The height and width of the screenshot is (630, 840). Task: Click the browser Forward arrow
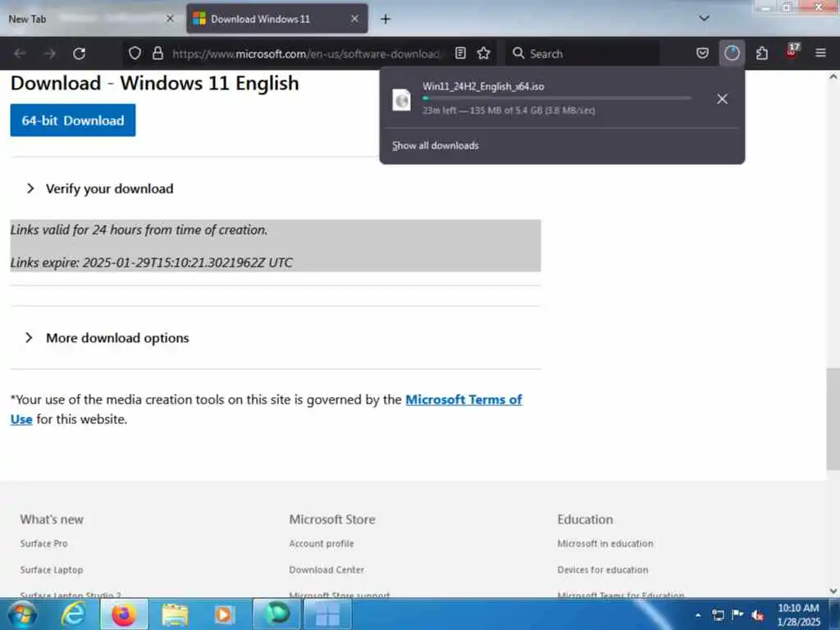(50, 53)
